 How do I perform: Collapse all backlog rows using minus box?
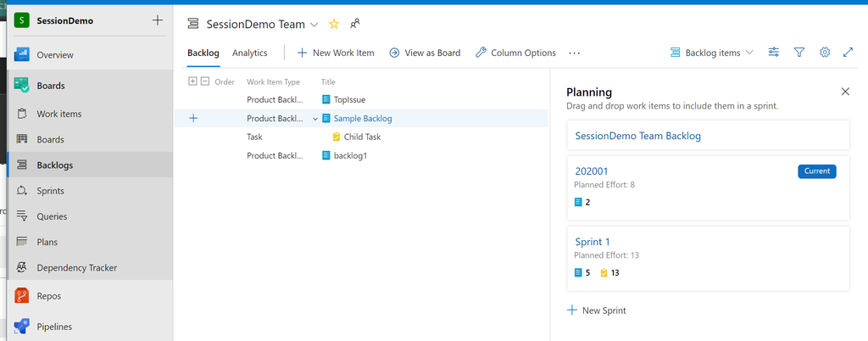205,81
